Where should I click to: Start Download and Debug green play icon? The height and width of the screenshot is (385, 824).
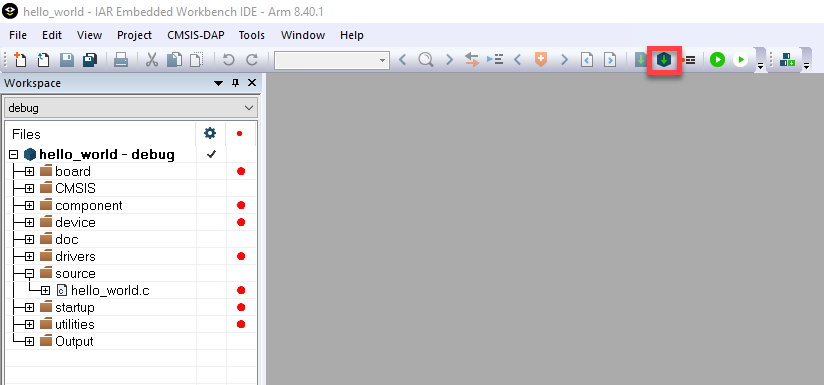(x=717, y=60)
